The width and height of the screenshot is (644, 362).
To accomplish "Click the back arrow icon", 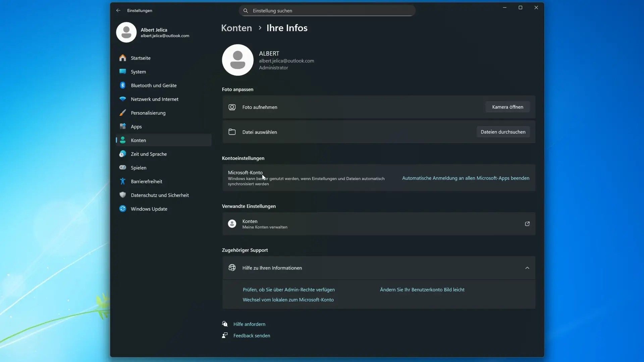I will [118, 10].
